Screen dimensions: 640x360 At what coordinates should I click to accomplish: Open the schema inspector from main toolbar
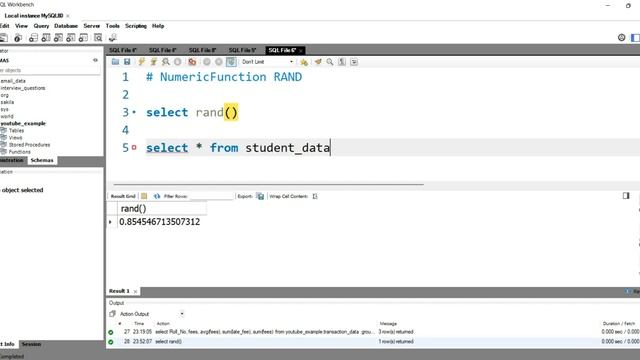pyautogui.click(x=18, y=38)
